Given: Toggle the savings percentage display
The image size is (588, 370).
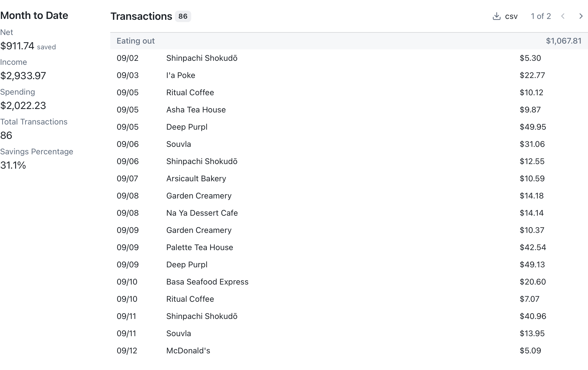Looking at the screenshot, I should (x=13, y=165).
